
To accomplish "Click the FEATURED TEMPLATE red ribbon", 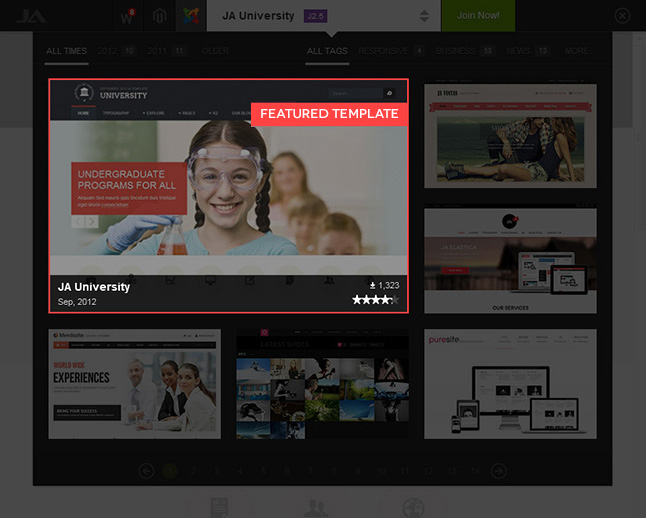I will pos(329,114).
